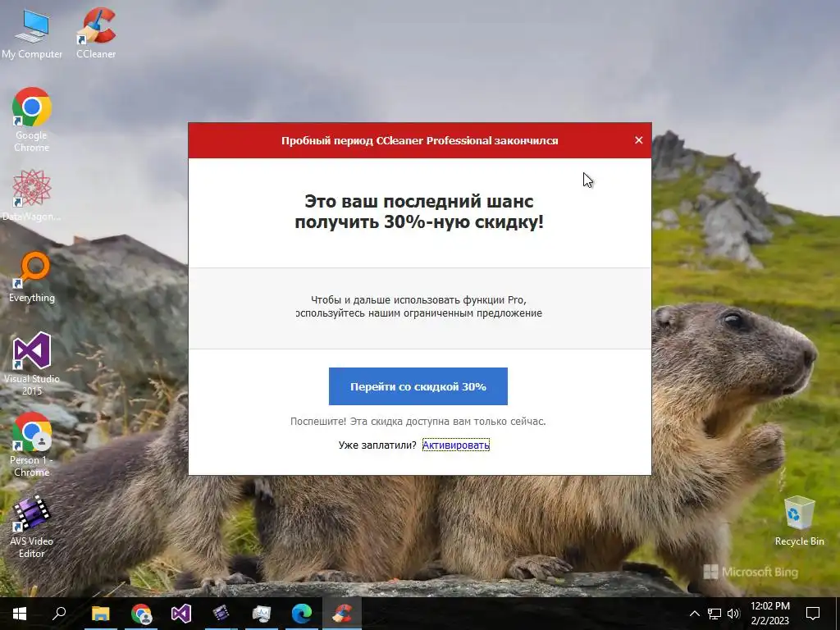This screenshot has width=840, height=630.
Task: Select CCleaner taskbar icon
Action: tap(342, 614)
